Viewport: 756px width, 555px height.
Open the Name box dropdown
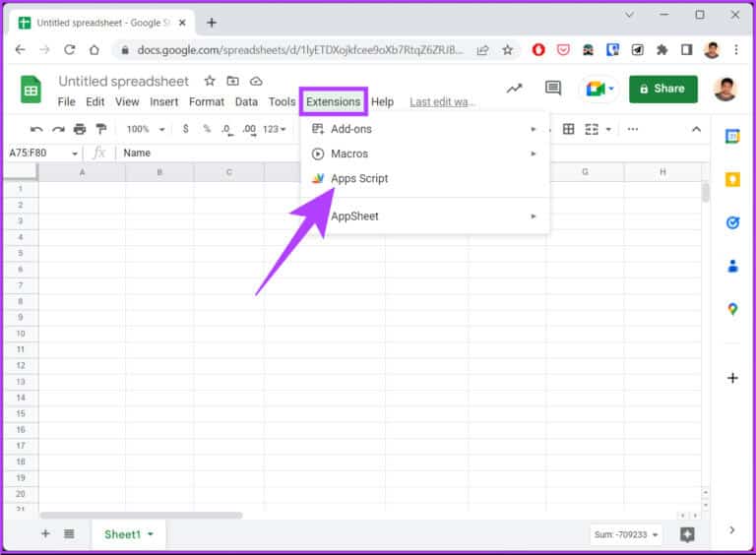tap(74, 154)
